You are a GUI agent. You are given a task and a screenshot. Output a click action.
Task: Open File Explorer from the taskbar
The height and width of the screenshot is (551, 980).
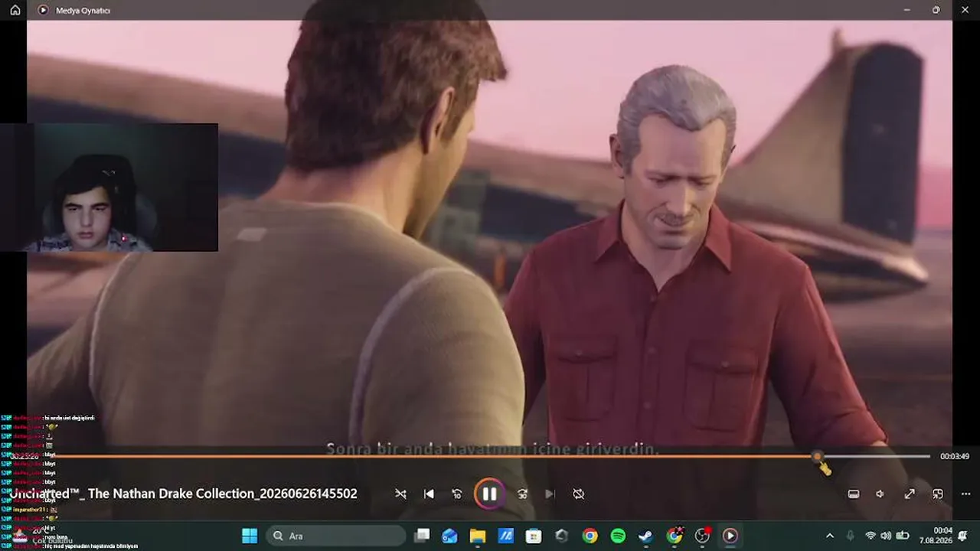478,536
